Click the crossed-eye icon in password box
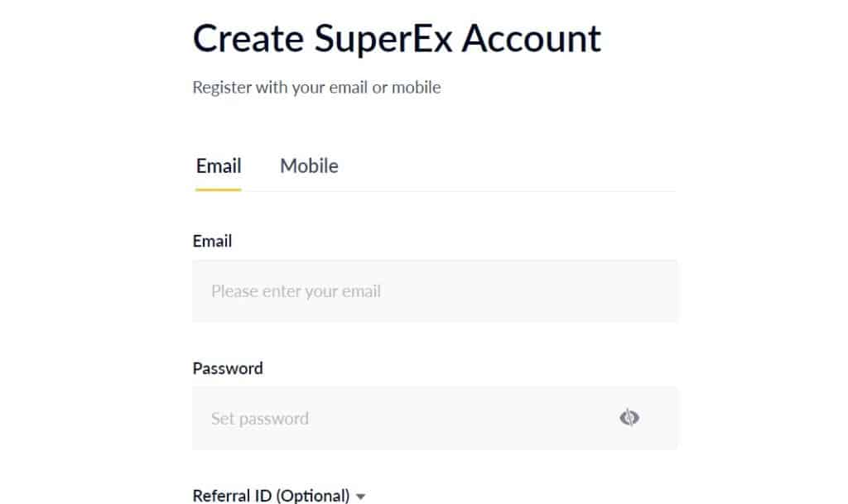This screenshot has height=504, width=848. tap(631, 419)
